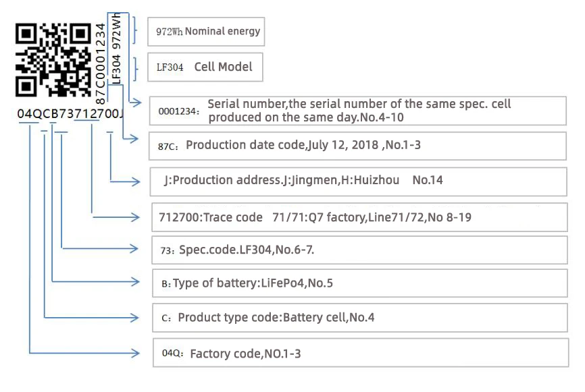Screen dimensions: 585x392
Task: Click the QR code image
Action: [x=53, y=59]
